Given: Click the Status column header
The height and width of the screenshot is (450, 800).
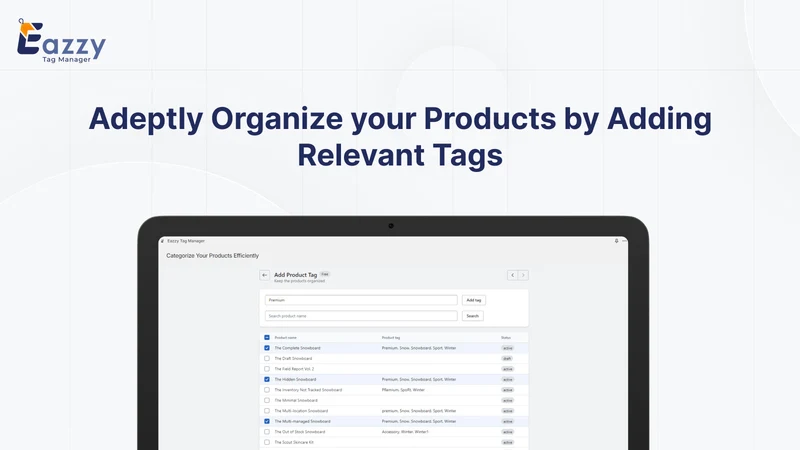Looking at the screenshot, I should click(506, 338).
